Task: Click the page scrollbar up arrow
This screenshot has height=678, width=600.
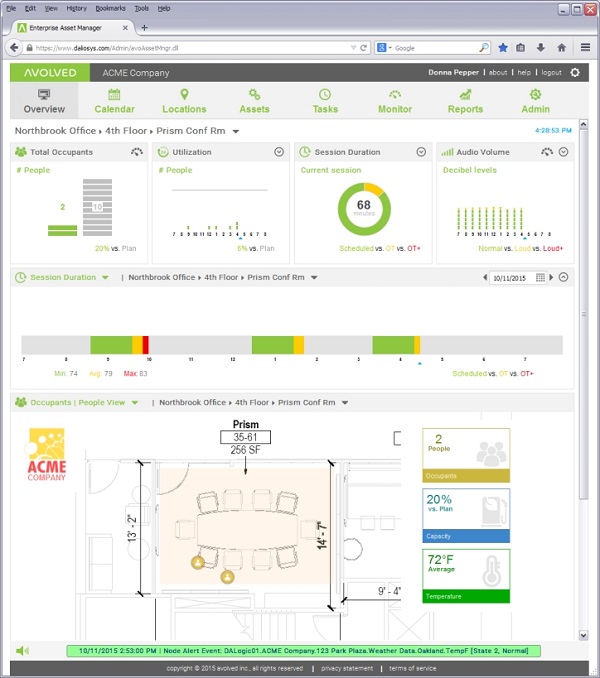Action: [x=583, y=125]
